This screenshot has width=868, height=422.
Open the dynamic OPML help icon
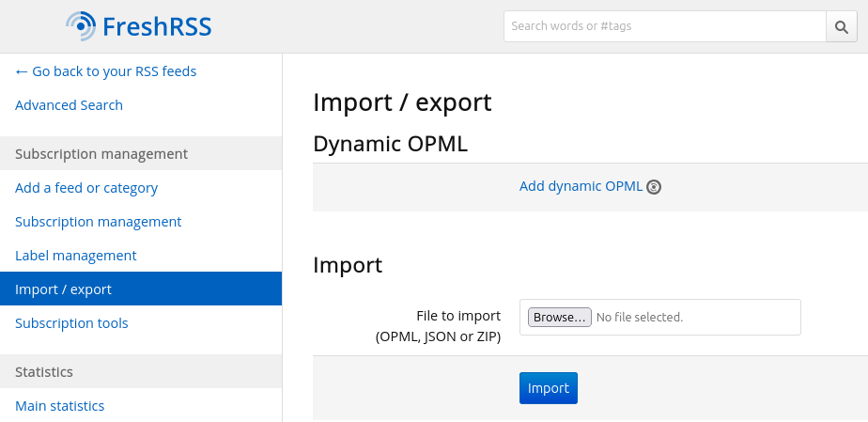[654, 187]
